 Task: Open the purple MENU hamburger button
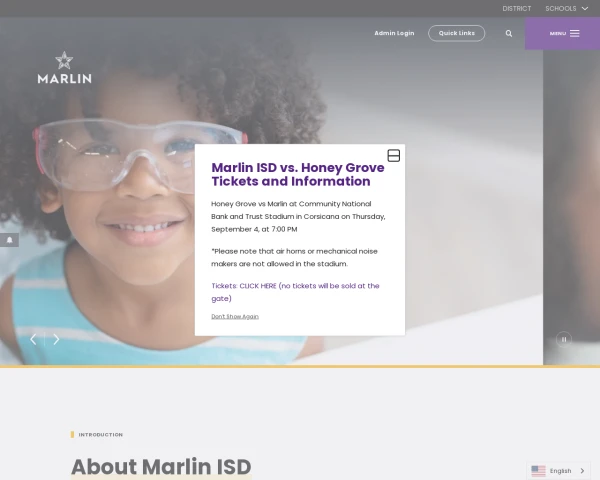(x=562, y=33)
